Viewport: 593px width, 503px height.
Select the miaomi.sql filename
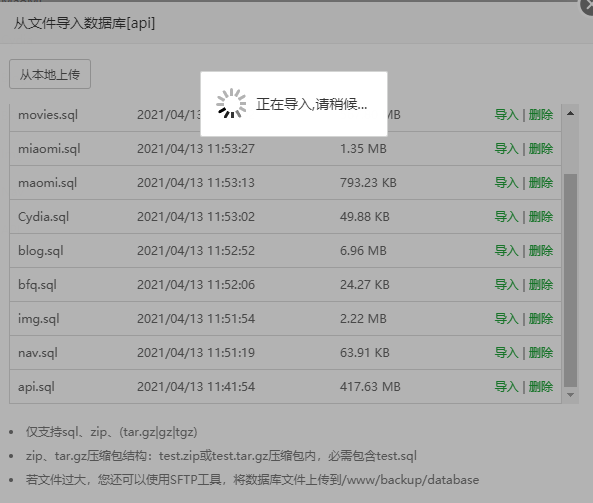(x=49, y=149)
